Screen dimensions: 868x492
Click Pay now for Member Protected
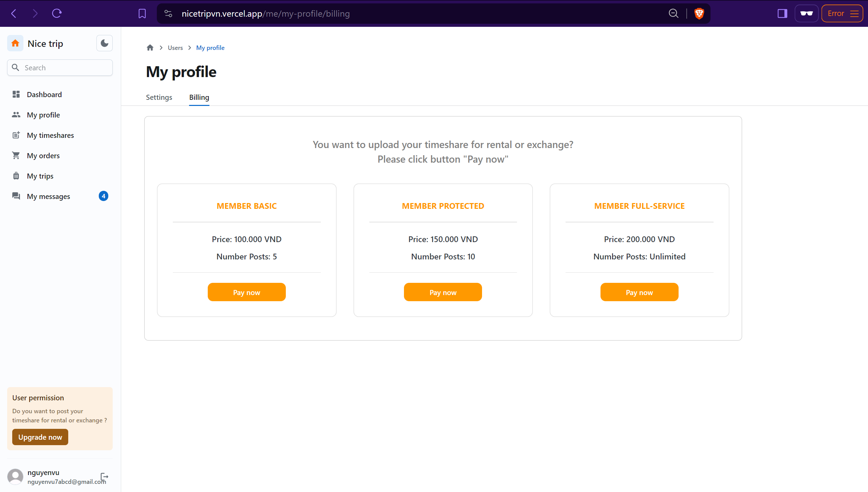pyautogui.click(x=442, y=292)
